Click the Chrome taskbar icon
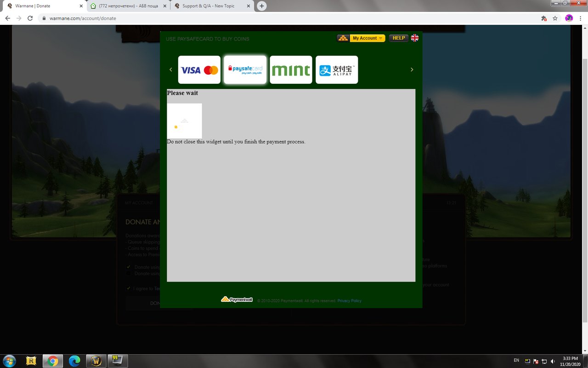The image size is (588, 368). pyautogui.click(x=53, y=361)
